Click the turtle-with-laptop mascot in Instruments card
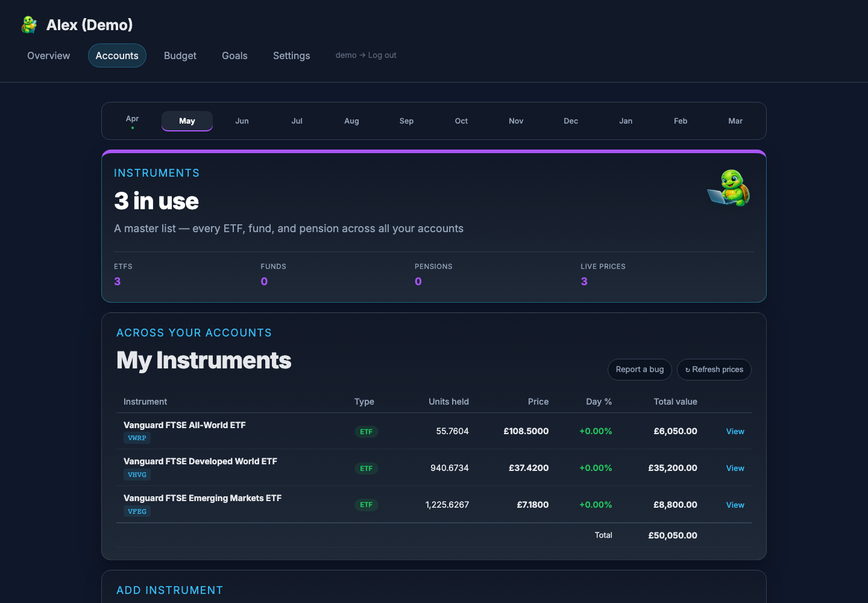The image size is (868, 603). point(729,188)
